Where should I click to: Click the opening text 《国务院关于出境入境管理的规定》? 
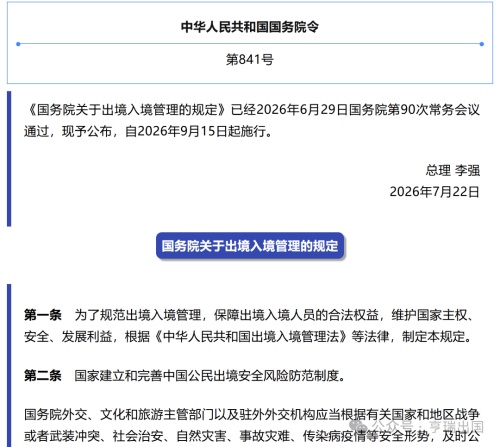point(127,110)
